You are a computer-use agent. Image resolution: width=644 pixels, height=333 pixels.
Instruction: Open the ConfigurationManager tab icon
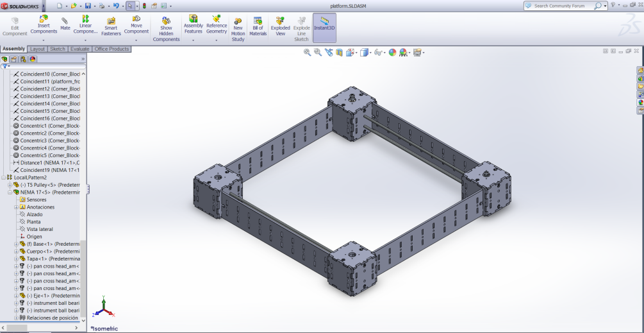tap(23, 59)
